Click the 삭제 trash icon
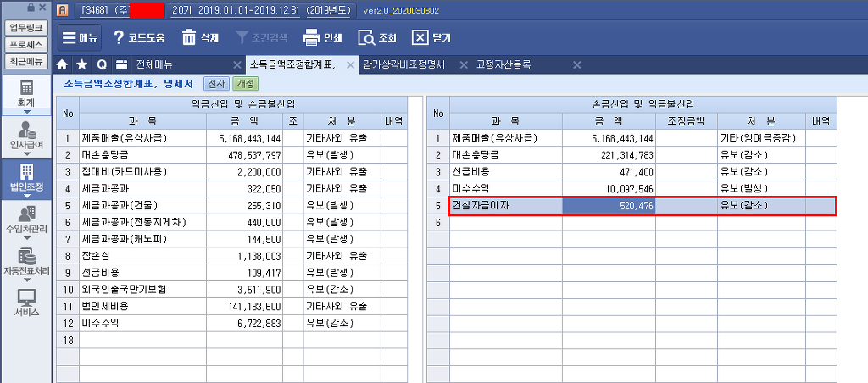The image size is (868, 383). 189,37
